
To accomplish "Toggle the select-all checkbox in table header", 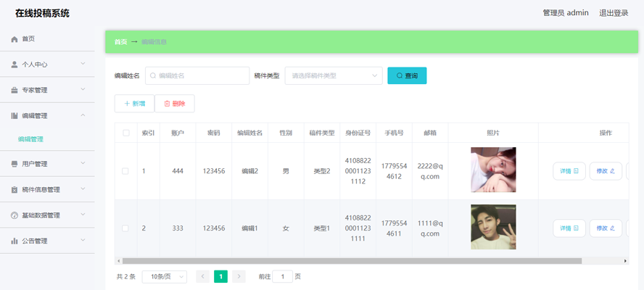I will point(126,133).
